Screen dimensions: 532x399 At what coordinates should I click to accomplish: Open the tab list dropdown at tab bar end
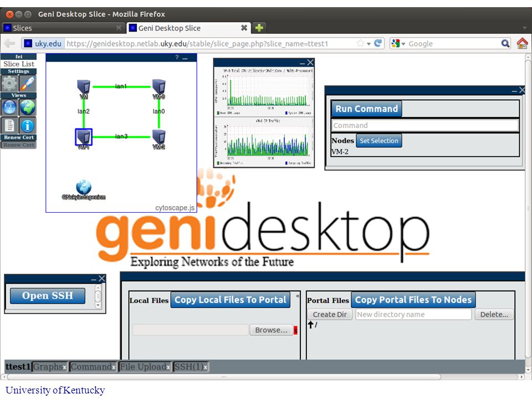pyautogui.click(x=525, y=28)
